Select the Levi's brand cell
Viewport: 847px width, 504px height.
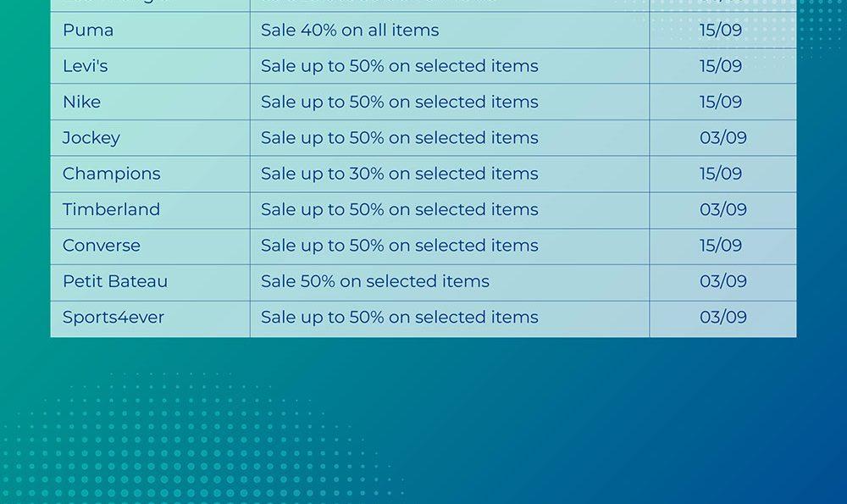pos(86,66)
